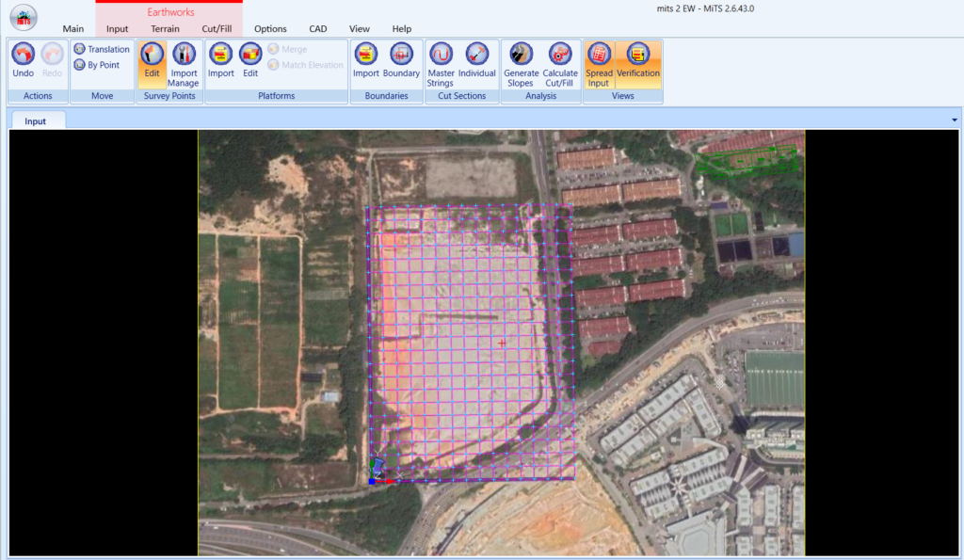Import platforms using the Import icon
Screen dimensions: 964x560
point(220,60)
